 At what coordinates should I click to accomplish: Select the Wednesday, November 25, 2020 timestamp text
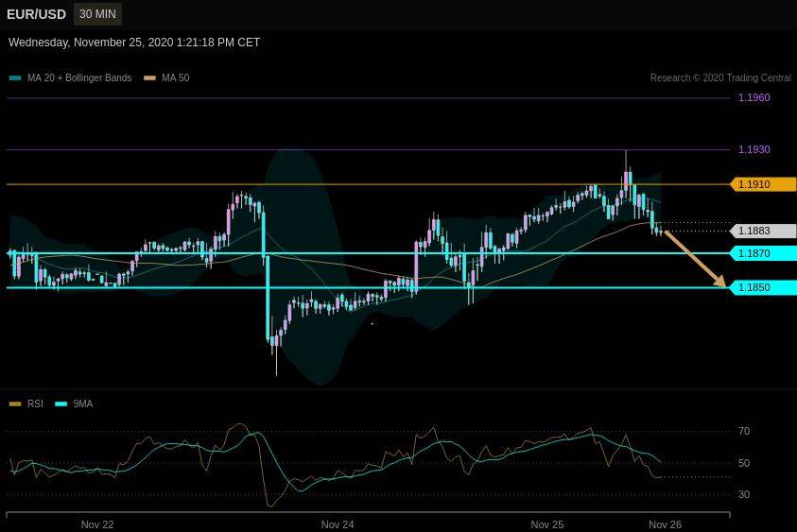click(134, 43)
